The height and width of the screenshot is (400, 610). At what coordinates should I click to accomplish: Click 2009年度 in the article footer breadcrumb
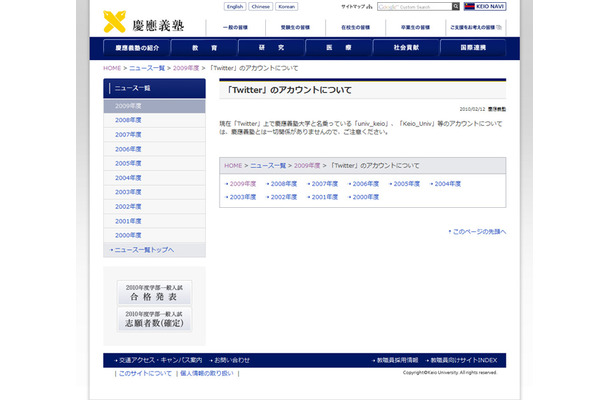tap(307, 166)
